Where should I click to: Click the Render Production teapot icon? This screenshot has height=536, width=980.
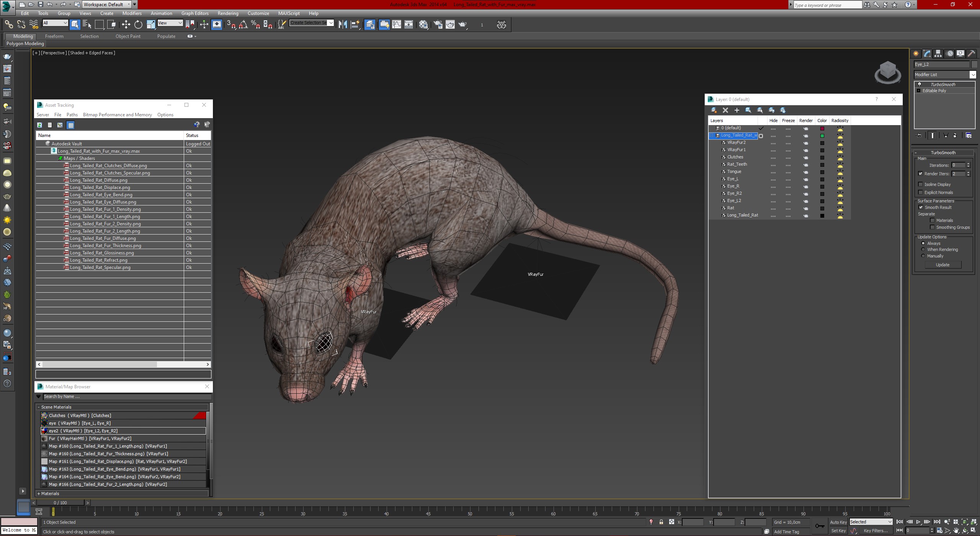point(463,24)
